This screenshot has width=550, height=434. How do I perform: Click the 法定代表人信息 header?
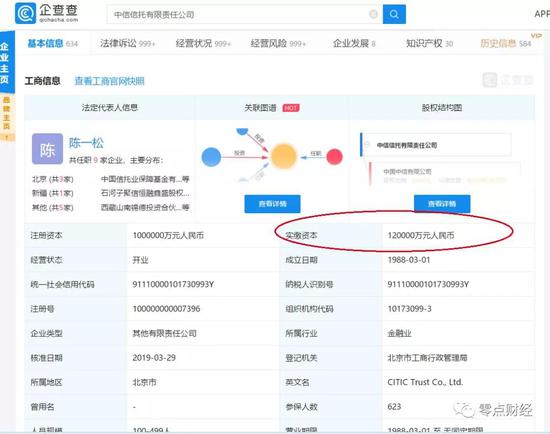pyautogui.click(x=109, y=108)
